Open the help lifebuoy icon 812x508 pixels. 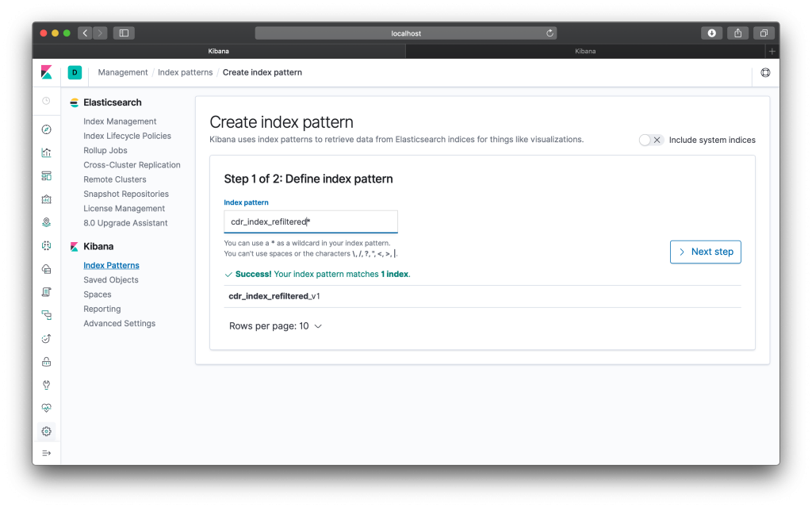(765, 72)
